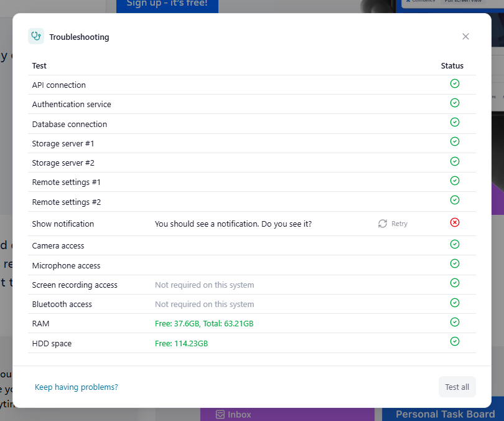504x421 pixels.
Task: Click the notification question message text
Action: point(233,224)
